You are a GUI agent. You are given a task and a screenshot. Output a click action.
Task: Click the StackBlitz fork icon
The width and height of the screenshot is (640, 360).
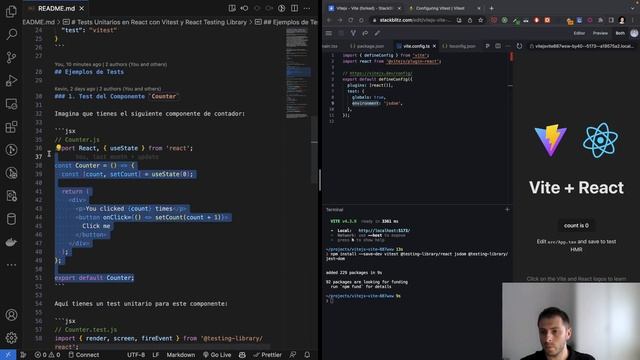tap(353, 33)
